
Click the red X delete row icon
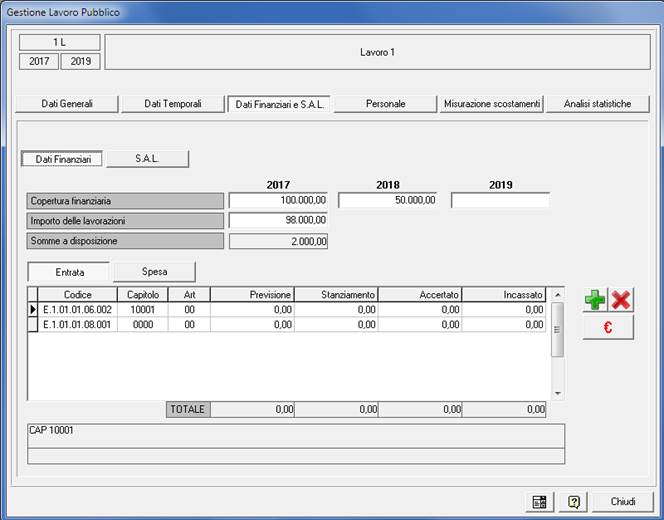pos(621,300)
